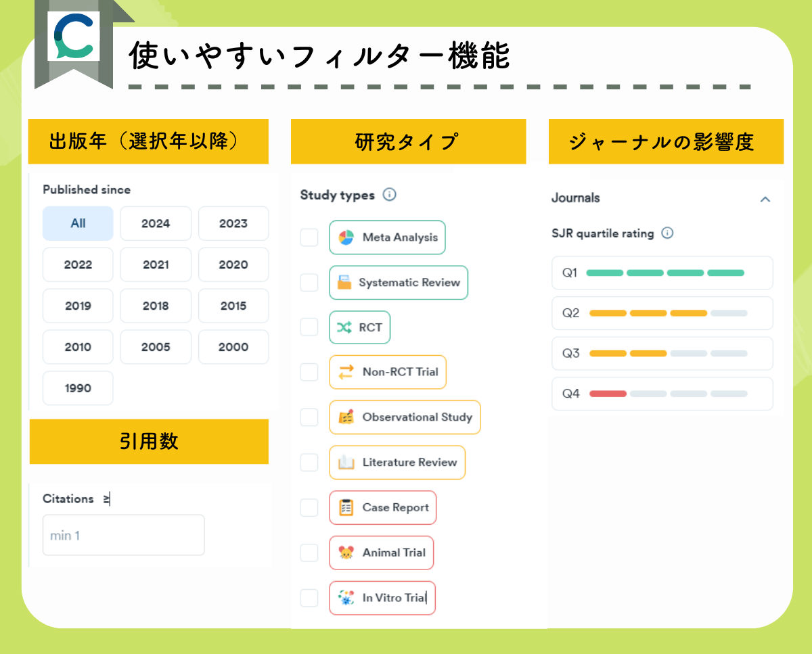This screenshot has height=654, width=812.
Task: Check the Systematic Review checkbox
Action: click(x=309, y=283)
